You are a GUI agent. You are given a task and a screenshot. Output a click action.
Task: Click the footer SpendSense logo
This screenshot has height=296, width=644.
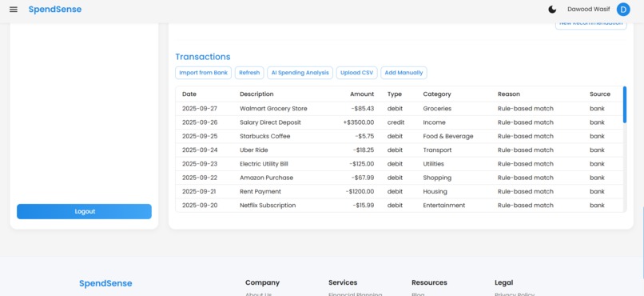coord(105,283)
